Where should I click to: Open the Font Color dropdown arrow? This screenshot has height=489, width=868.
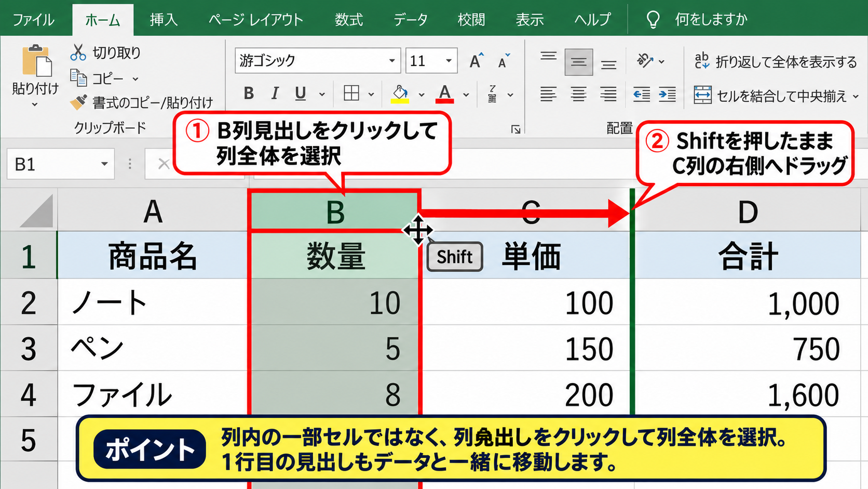[x=466, y=95]
